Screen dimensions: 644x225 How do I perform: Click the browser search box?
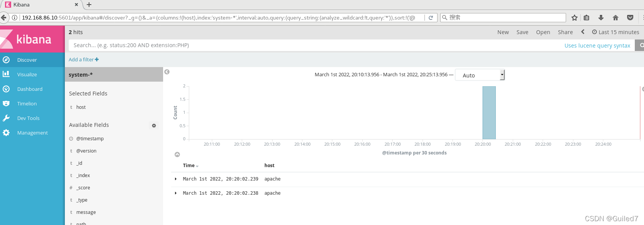tap(503, 18)
